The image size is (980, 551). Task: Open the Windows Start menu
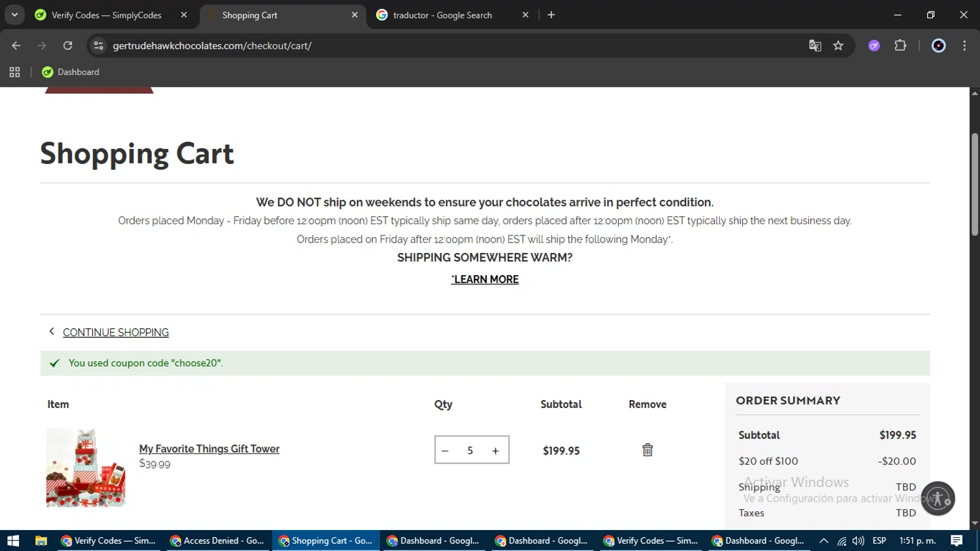(x=13, y=541)
